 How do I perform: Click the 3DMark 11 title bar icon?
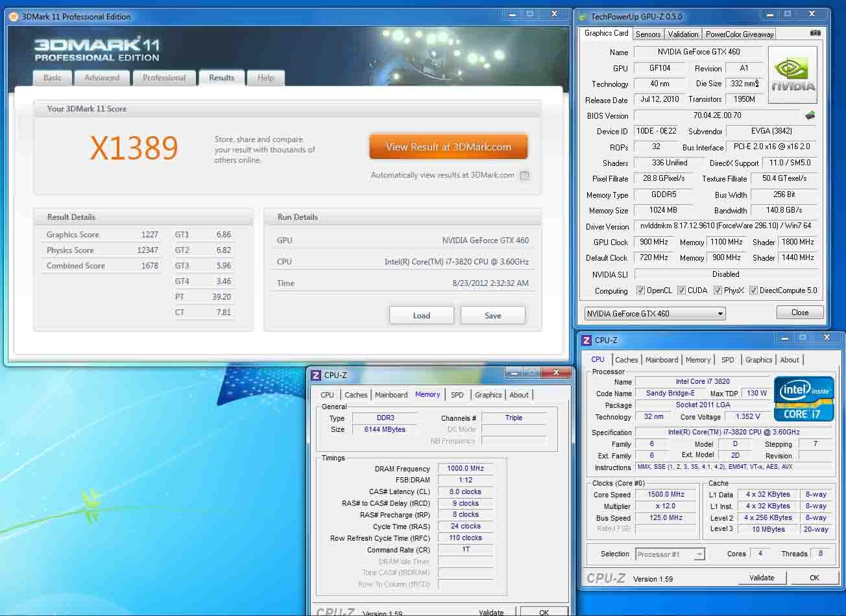pos(14,16)
